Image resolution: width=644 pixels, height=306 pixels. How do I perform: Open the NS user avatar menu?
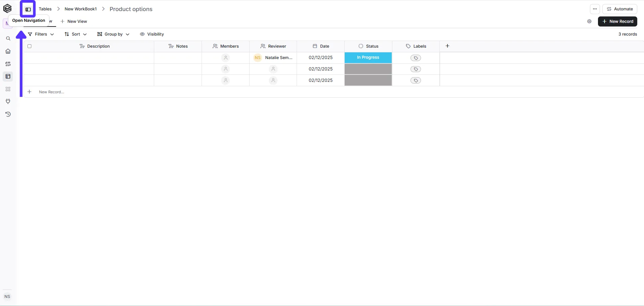point(7,297)
